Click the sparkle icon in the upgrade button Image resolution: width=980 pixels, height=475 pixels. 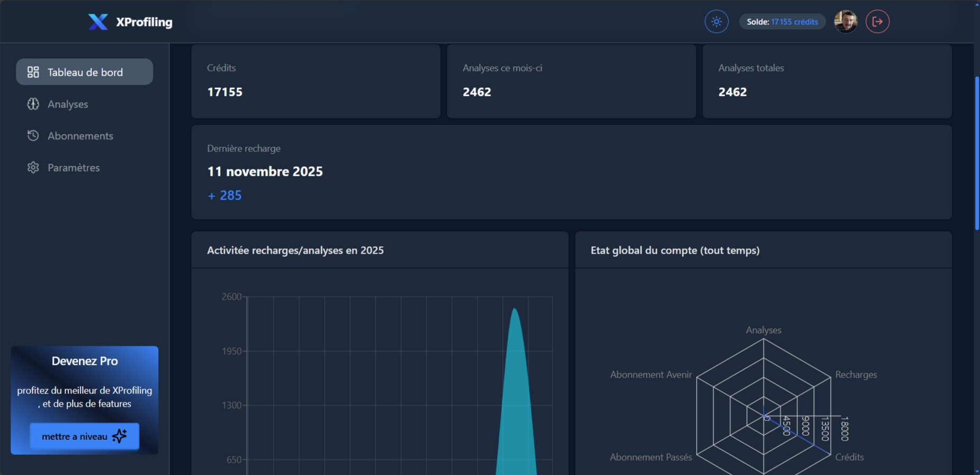[120, 436]
